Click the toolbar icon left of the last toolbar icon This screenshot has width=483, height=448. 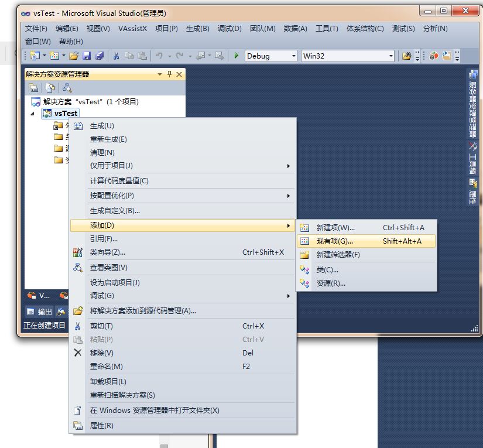(x=434, y=56)
